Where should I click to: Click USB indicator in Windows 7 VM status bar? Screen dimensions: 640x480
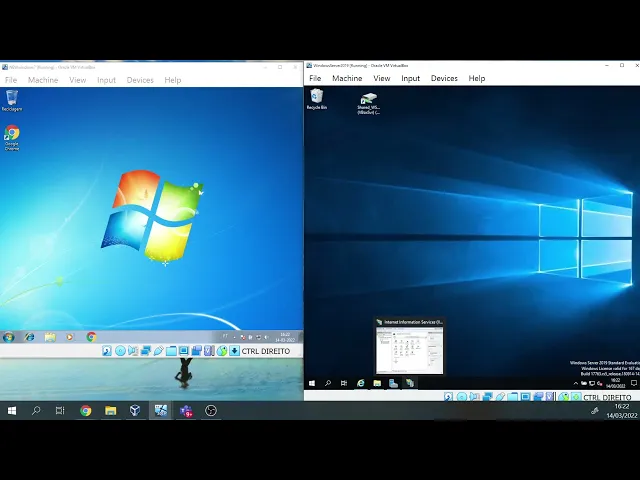tap(158, 351)
